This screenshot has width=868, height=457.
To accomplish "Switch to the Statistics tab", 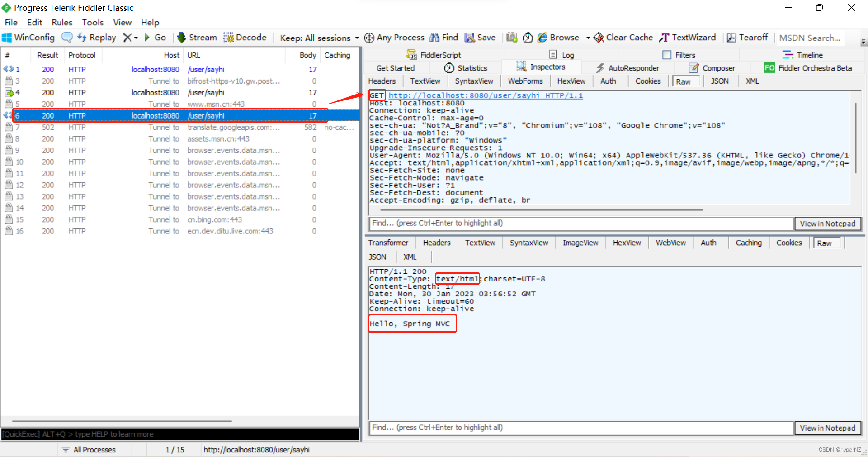I will click(466, 68).
